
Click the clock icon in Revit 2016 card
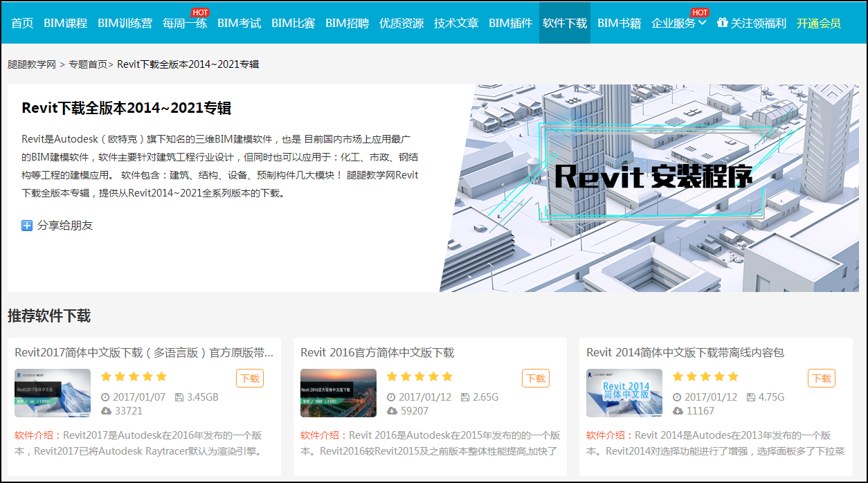[x=391, y=397]
